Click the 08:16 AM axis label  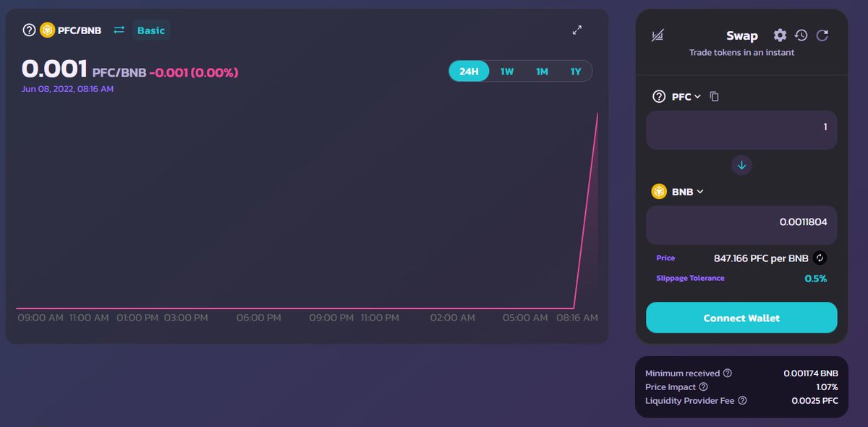pos(577,318)
